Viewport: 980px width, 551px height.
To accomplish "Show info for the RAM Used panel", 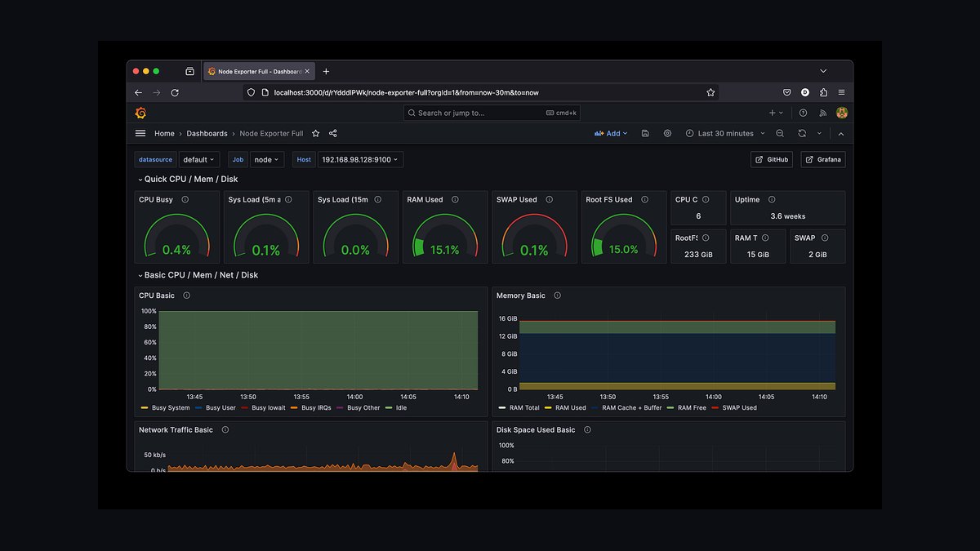I will coord(455,199).
